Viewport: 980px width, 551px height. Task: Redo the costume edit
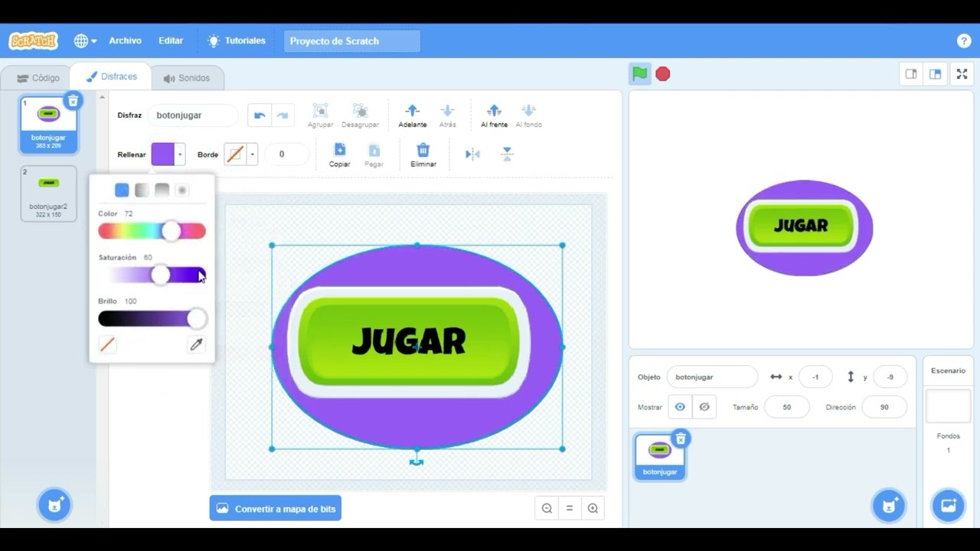point(283,116)
